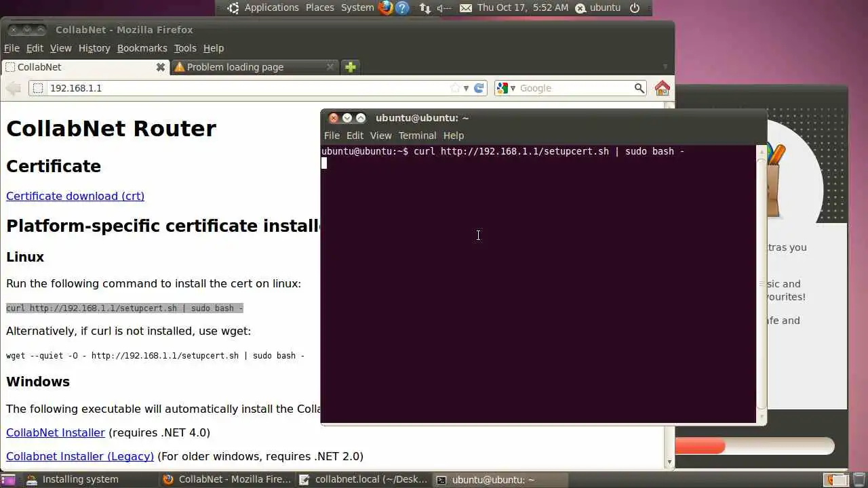
Task: Switch to the Problem loading page tab
Action: 255,67
